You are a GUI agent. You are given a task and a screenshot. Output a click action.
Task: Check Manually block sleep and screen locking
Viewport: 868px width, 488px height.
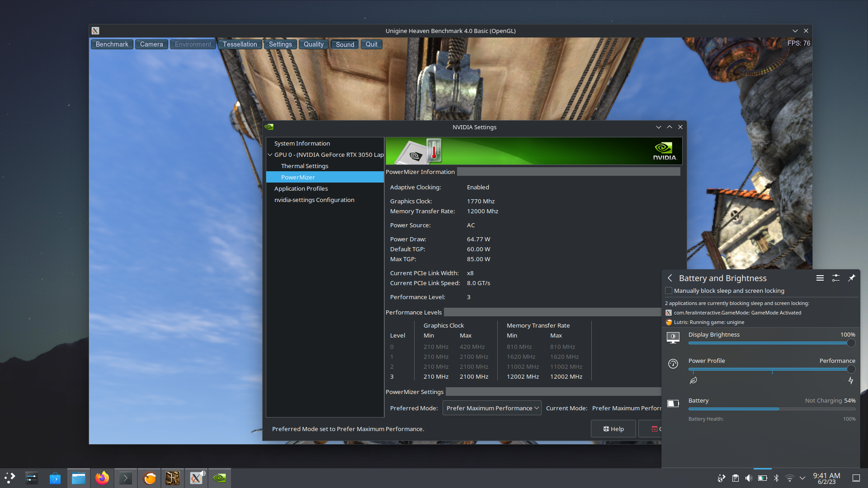point(669,291)
